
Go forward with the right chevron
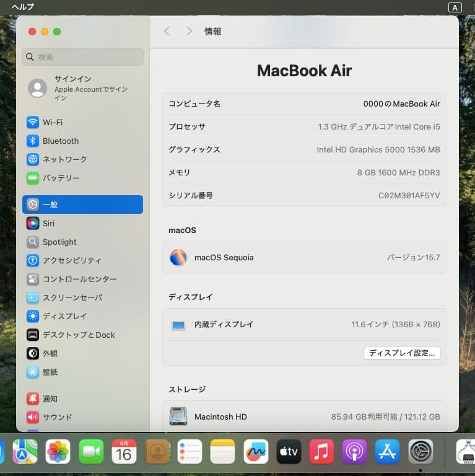point(189,31)
